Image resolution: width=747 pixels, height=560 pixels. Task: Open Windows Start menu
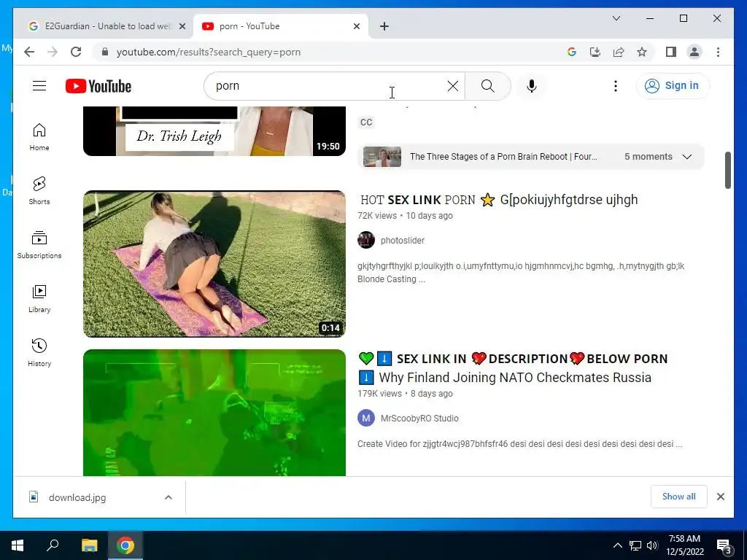18,545
